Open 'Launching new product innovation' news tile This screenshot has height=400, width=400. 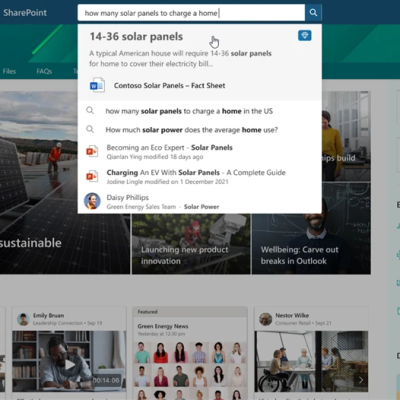[191, 244]
